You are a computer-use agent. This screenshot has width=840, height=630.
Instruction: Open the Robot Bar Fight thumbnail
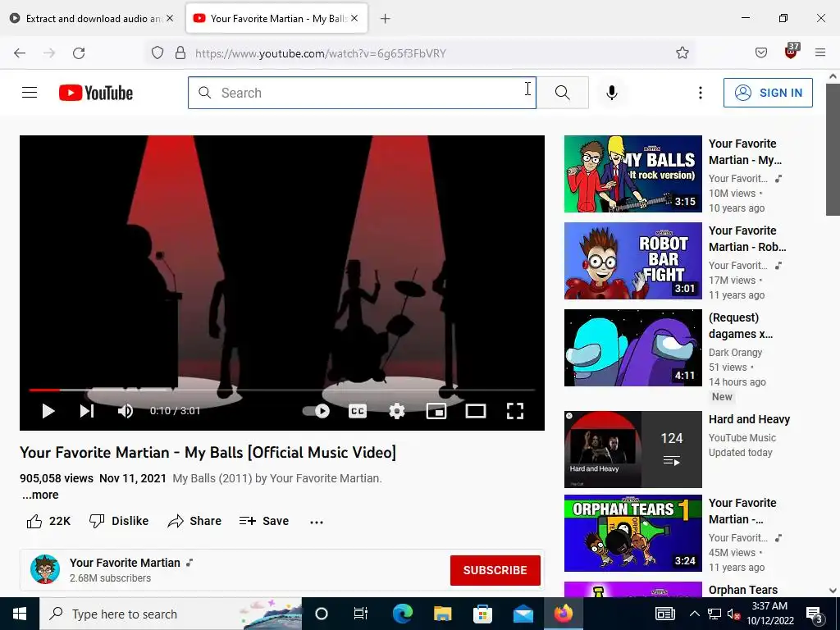coord(632,260)
